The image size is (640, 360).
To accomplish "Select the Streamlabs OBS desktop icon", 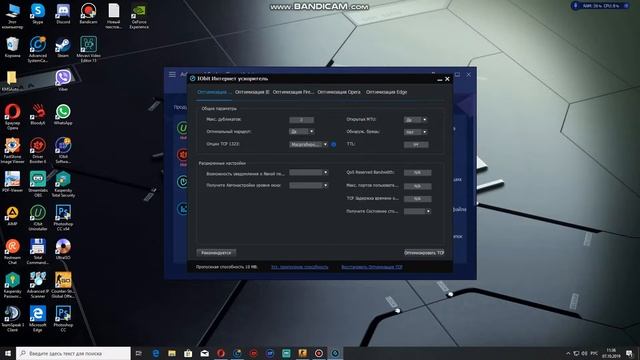I will pos(38,184).
